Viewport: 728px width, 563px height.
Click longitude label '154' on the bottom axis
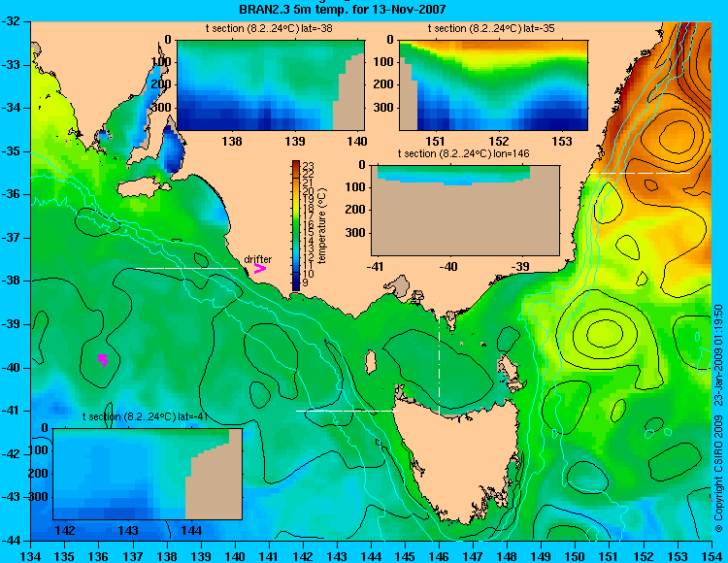pos(711,556)
